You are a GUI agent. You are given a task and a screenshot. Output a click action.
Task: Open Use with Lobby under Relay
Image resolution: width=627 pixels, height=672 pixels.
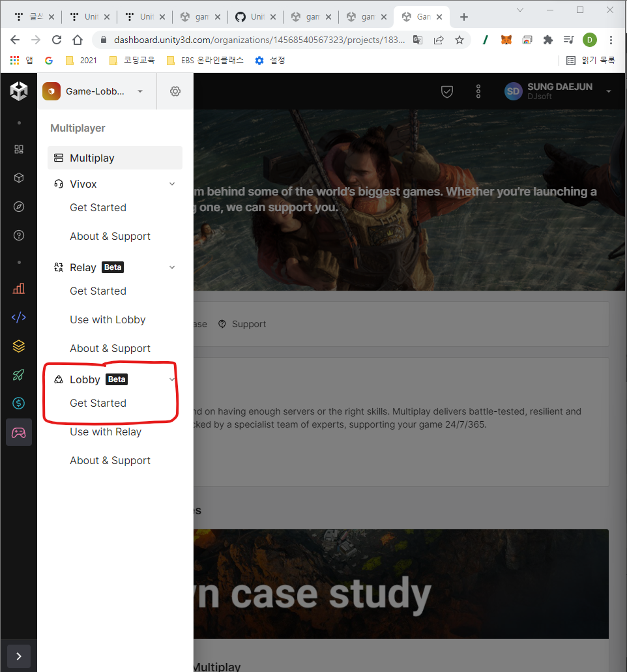click(108, 320)
